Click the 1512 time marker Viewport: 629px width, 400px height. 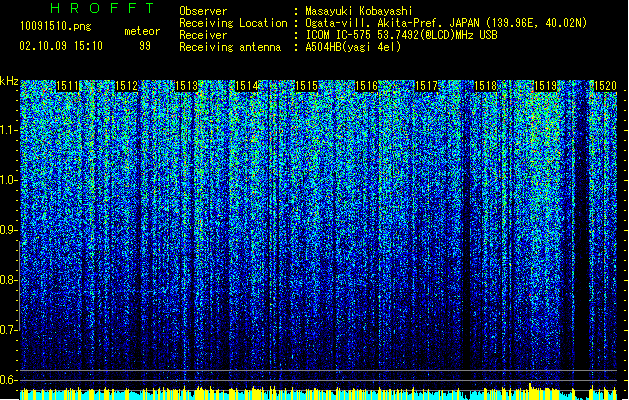click(127, 86)
